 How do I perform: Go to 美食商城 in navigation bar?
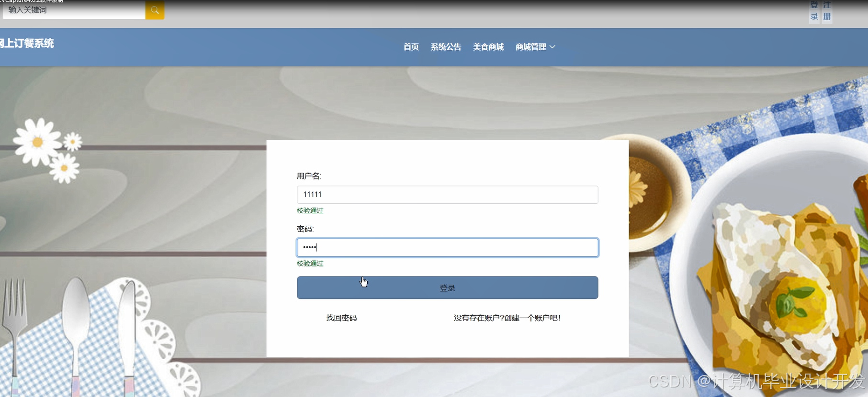tap(488, 47)
